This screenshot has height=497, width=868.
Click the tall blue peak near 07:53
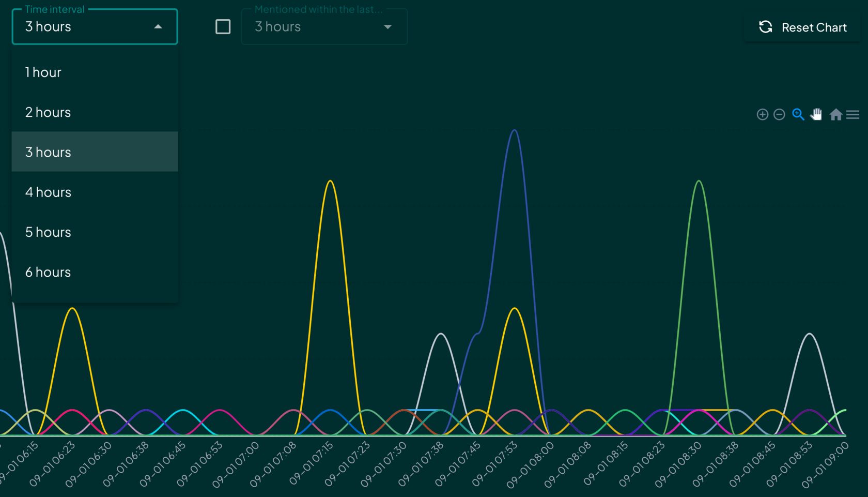coord(514,130)
